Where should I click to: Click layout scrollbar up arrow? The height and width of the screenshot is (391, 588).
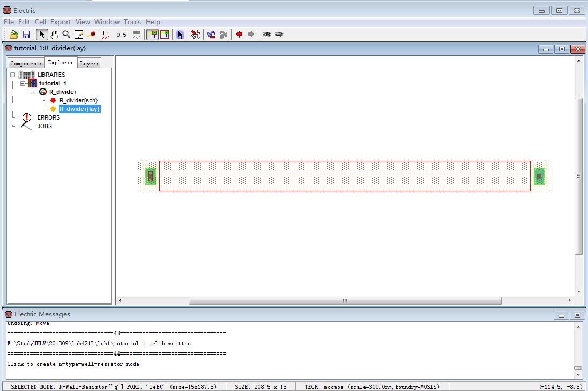pos(579,61)
